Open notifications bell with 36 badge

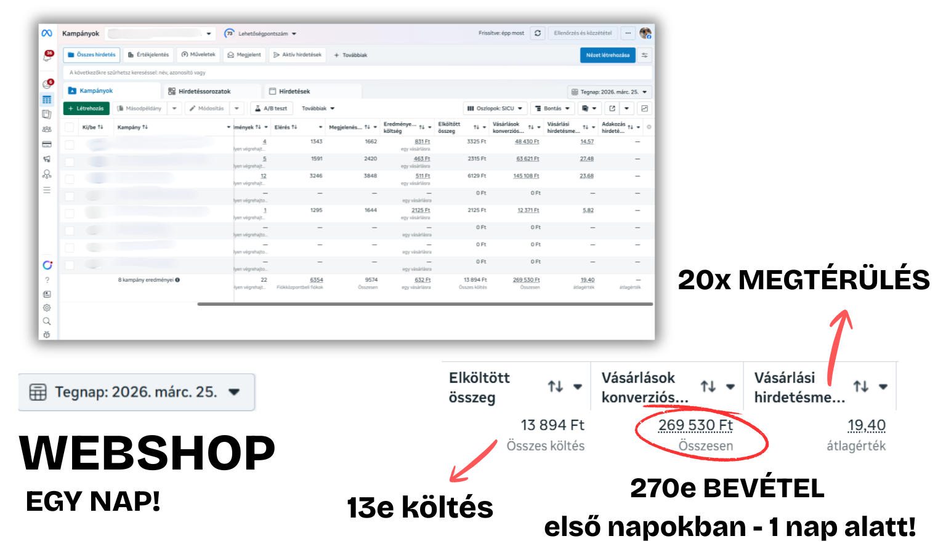coord(47,56)
